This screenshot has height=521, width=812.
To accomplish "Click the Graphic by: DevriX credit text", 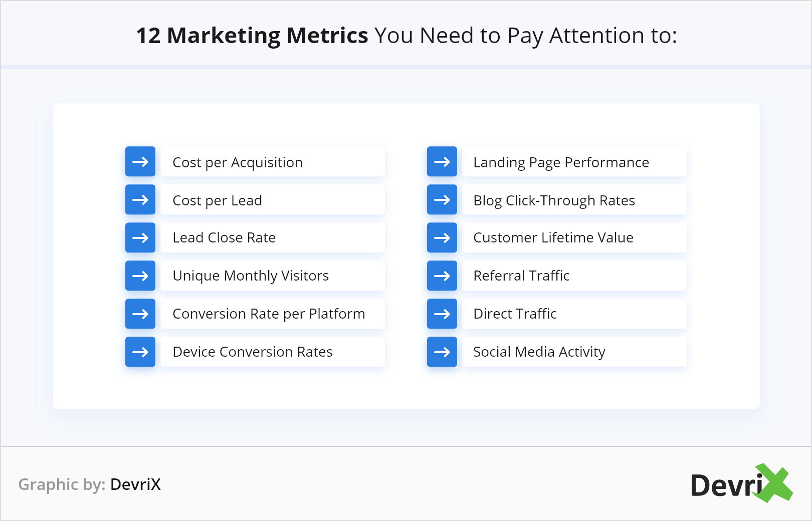I will coord(90,484).
